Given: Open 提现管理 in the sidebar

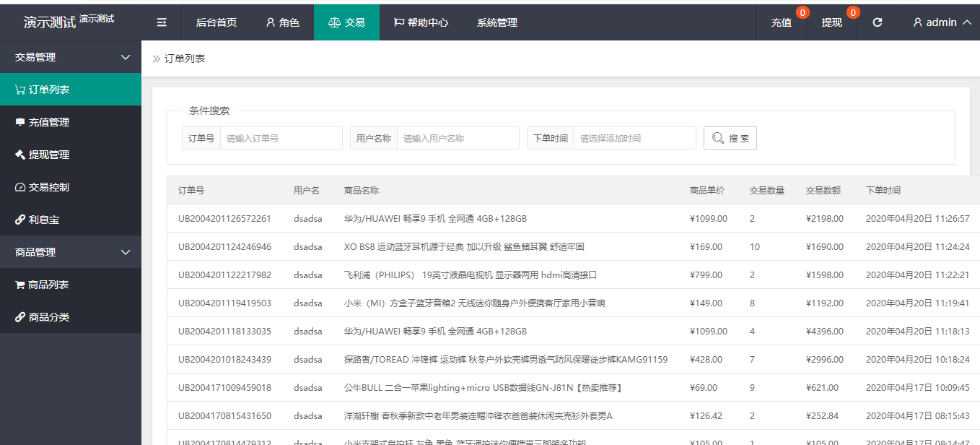Looking at the screenshot, I should point(48,155).
